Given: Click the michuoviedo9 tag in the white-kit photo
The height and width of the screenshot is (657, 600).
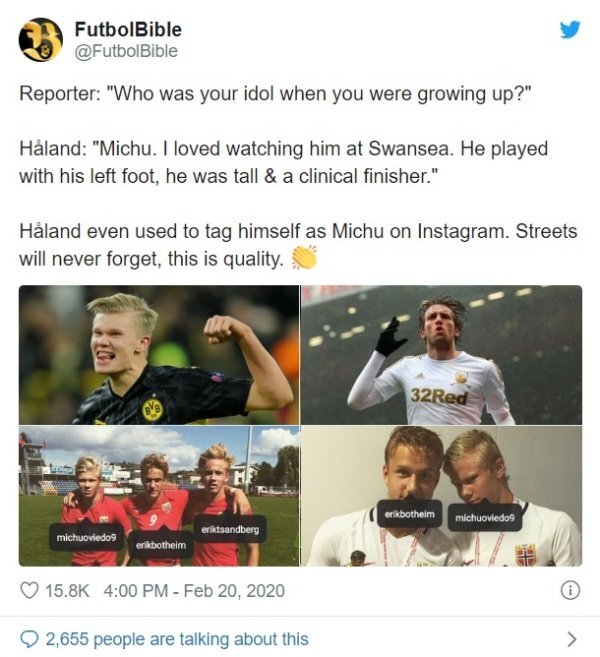Looking at the screenshot, I should point(485,518).
